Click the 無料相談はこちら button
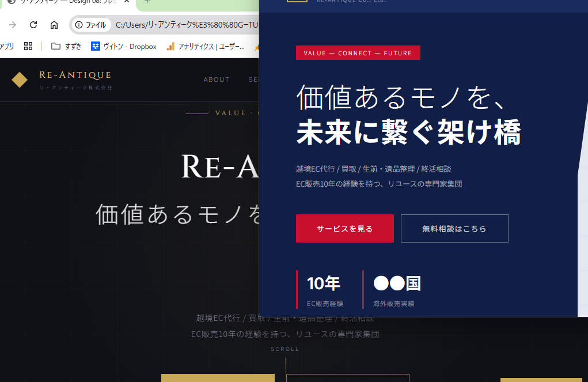The image size is (588, 382). (454, 229)
